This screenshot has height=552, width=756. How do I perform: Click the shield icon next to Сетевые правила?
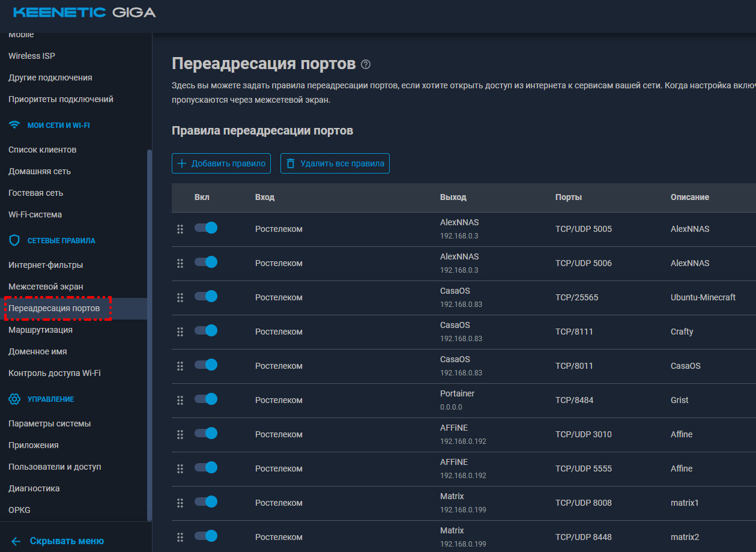pyautogui.click(x=15, y=240)
